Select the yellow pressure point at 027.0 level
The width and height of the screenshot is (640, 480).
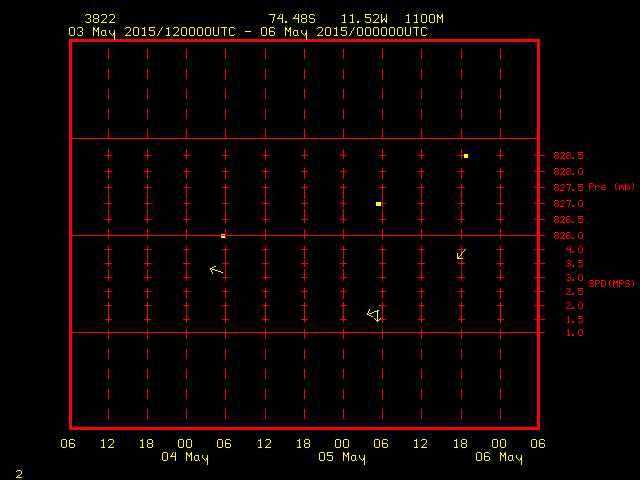378,204
